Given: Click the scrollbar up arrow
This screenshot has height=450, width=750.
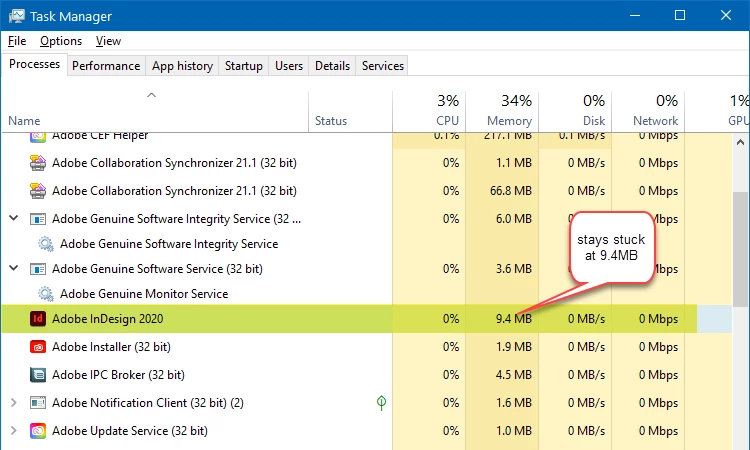Looking at the screenshot, I should point(740,142).
